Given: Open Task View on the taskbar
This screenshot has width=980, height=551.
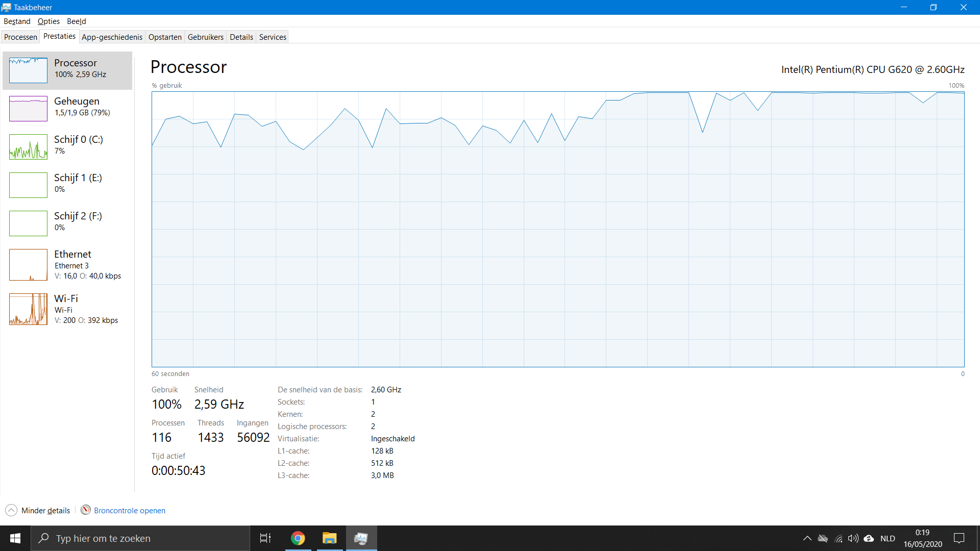Looking at the screenshot, I should pyautogui.click(x=265, y=538).
